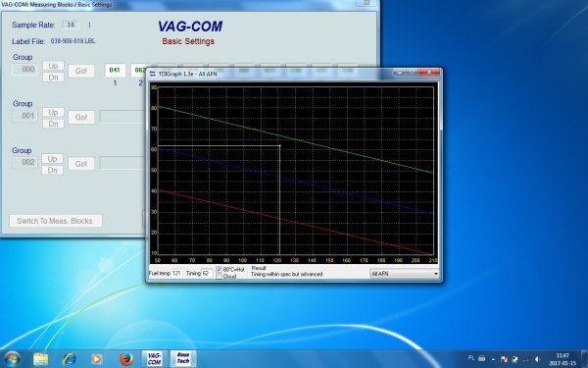Click Go! button for Group 001
The height and width of the screenshot is (368, 588).
[81, 118]
